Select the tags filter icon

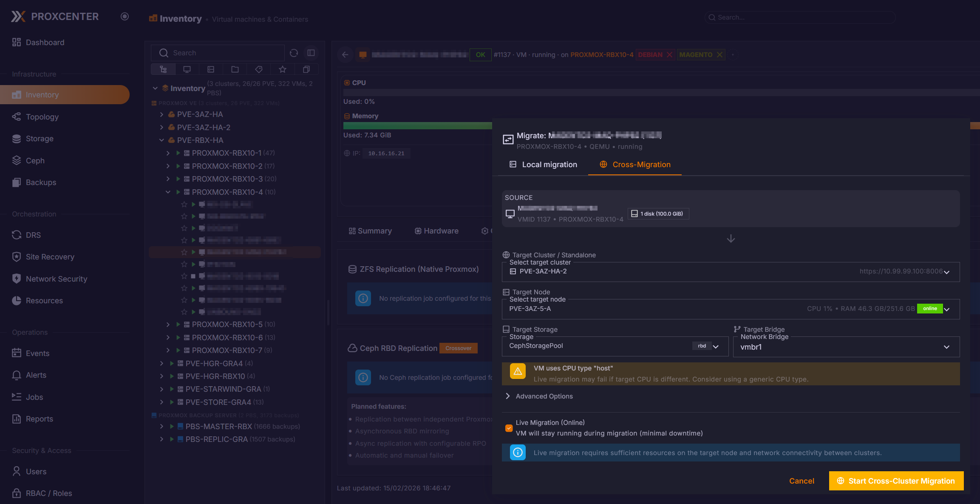click(x=258, y=69)
